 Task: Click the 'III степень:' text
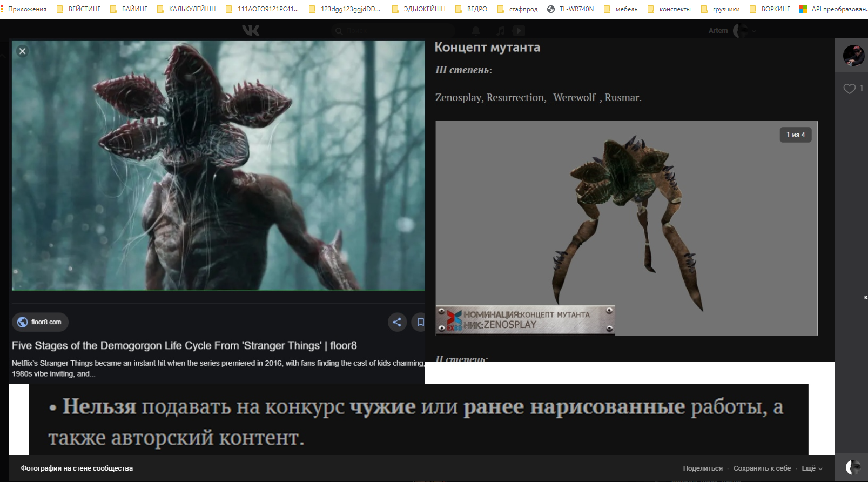(x=463, y=70)
